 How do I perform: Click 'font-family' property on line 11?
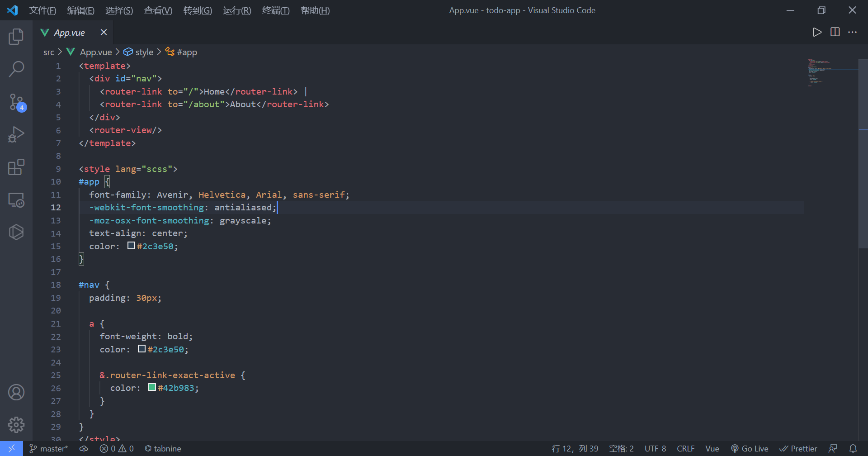pos(118,195)
